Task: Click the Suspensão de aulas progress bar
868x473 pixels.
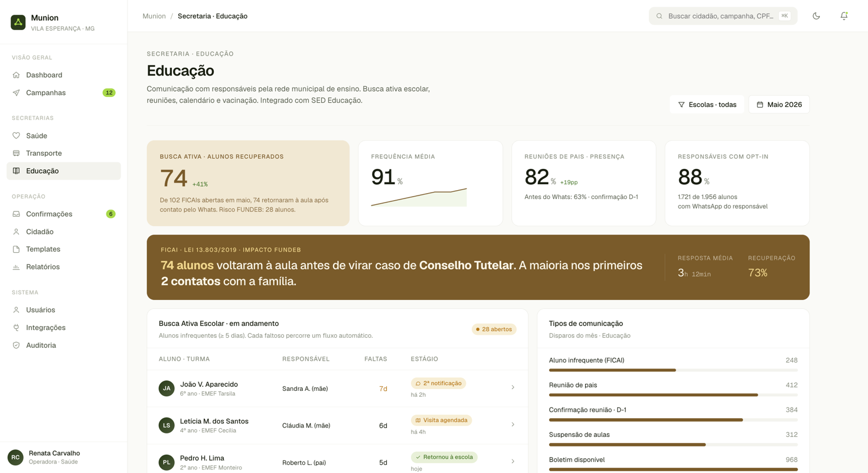Action: [673, 445]
